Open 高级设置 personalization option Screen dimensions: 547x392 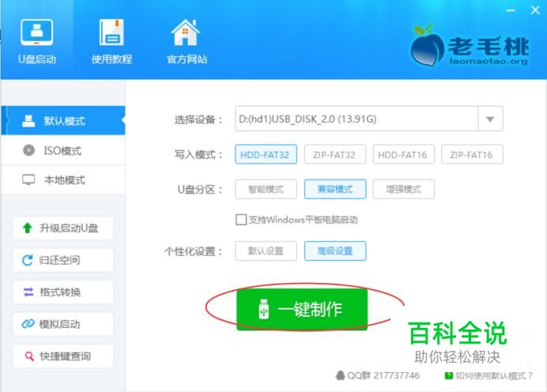click(335, 251)
